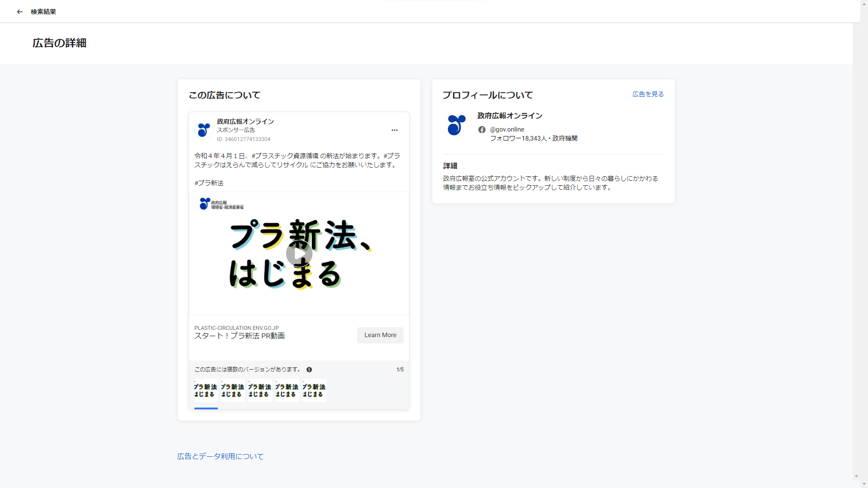The height and width of the screenshot is (488, 868).
Task: Select the first ad version thumbnail
Action: (x=206, y=390)
